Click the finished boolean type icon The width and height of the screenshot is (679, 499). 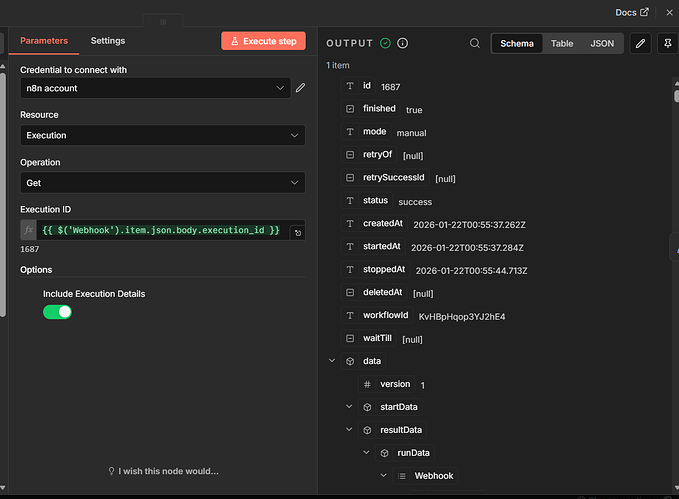coord(350,109)
